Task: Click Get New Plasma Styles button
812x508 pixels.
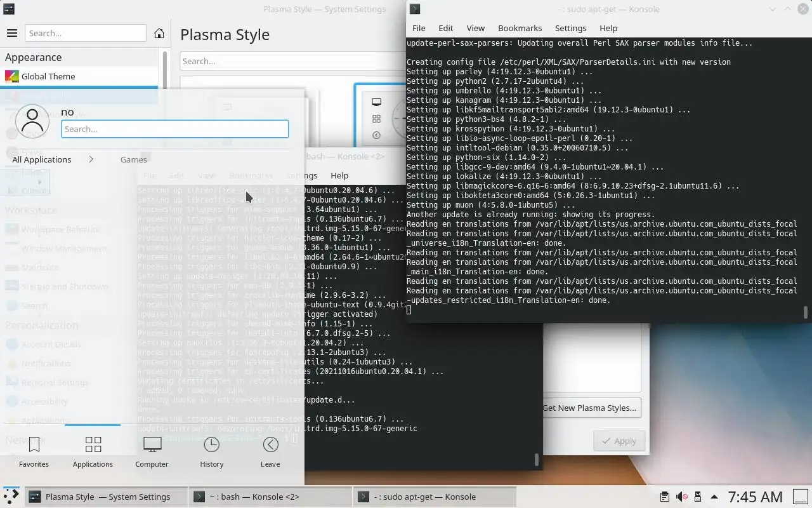Action: 589,408
